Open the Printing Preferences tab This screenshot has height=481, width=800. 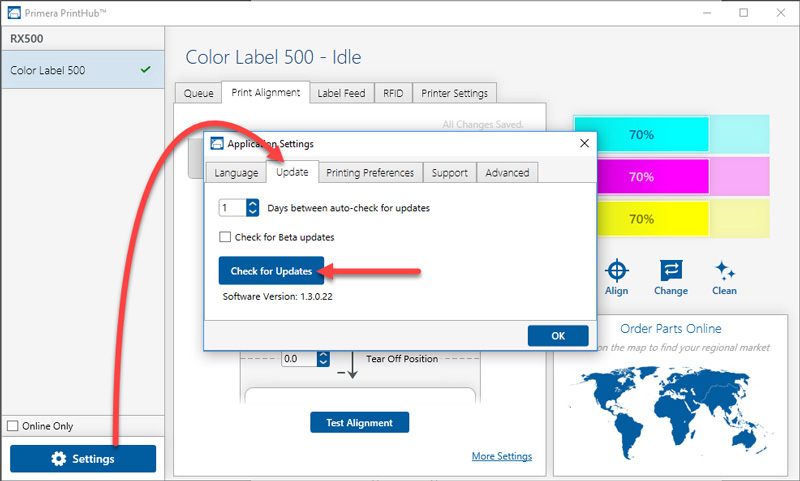pyautogui.click(x=370, y=173)
